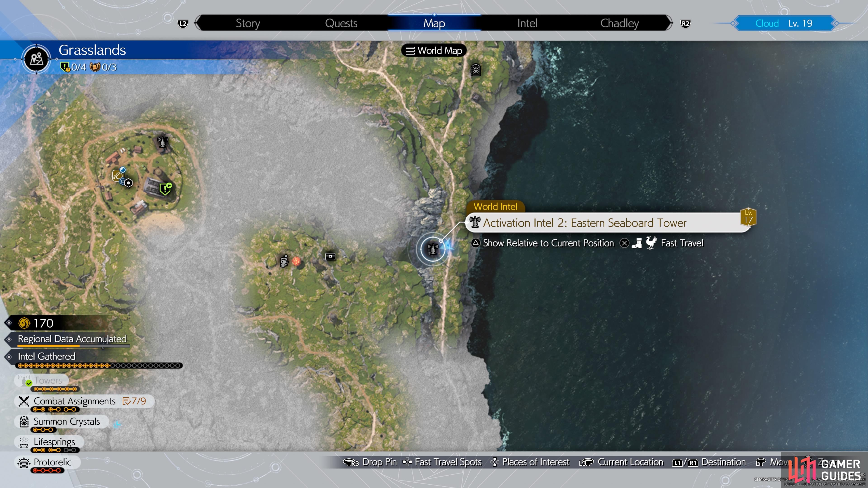
Task: Select Drop Pin command
Action: pos(370,462)
